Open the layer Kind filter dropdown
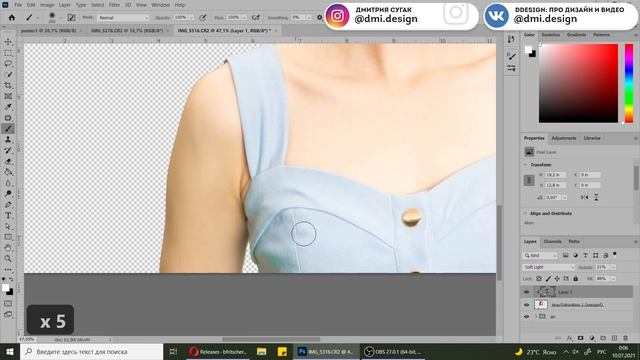640x360 pixels. [x=540, y=256]
